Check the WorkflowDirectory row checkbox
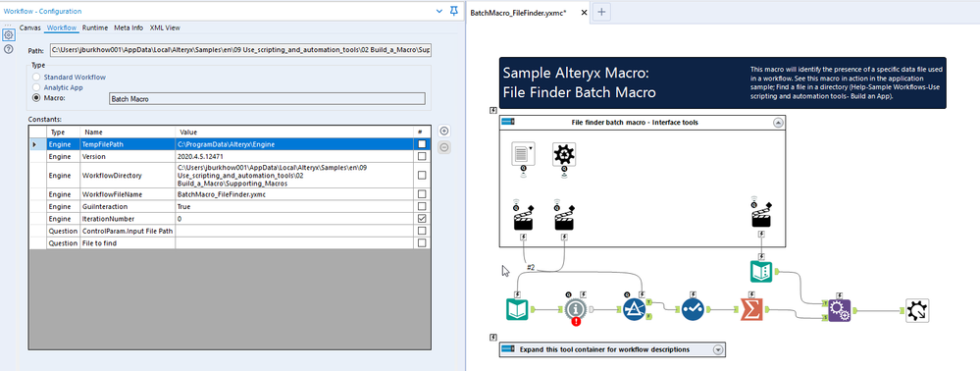This screenshot has height=371, width=980. click(422, 176)
